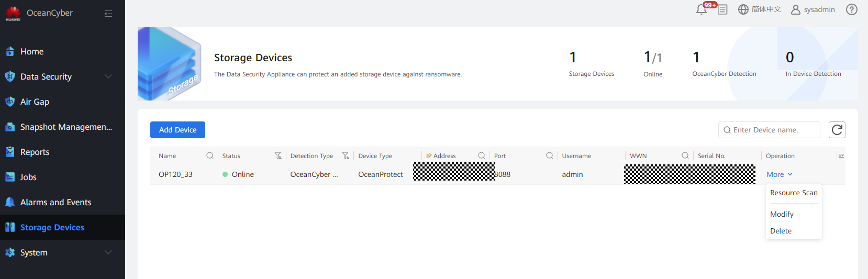The height and width of the screenshot is (279, 868).
Task: Collapse the sidebar navigation menu
Action: pyautogui.click(x=108, y=14)
